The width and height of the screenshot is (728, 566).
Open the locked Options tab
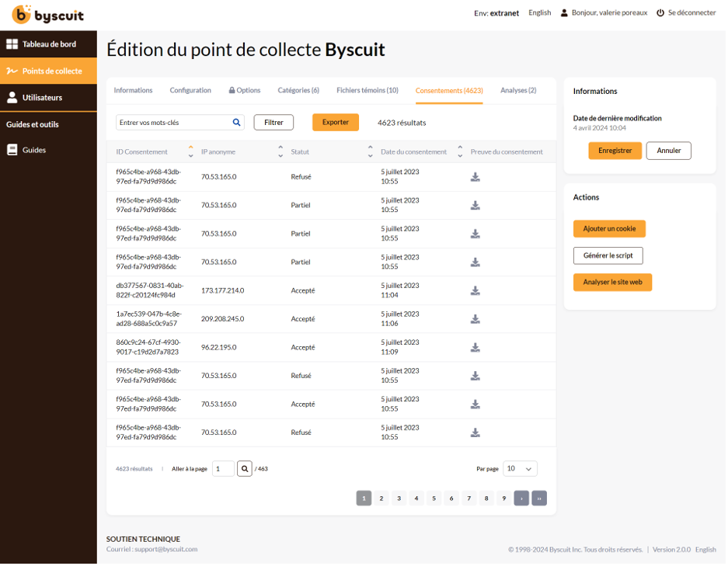[x=245, y=91]
